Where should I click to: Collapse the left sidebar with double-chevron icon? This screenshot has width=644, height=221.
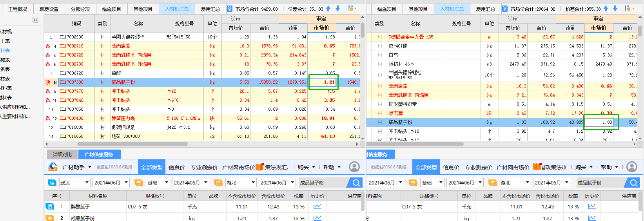click(x=35, y=20)
